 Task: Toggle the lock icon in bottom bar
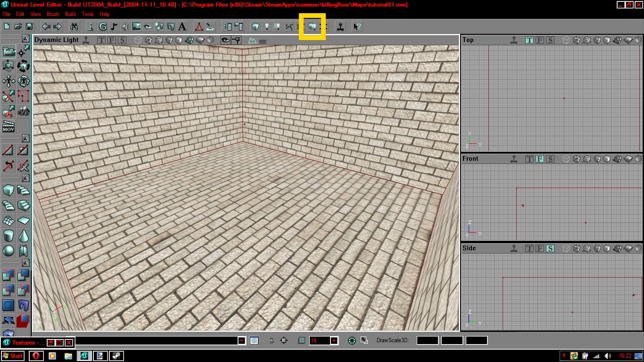272,340
